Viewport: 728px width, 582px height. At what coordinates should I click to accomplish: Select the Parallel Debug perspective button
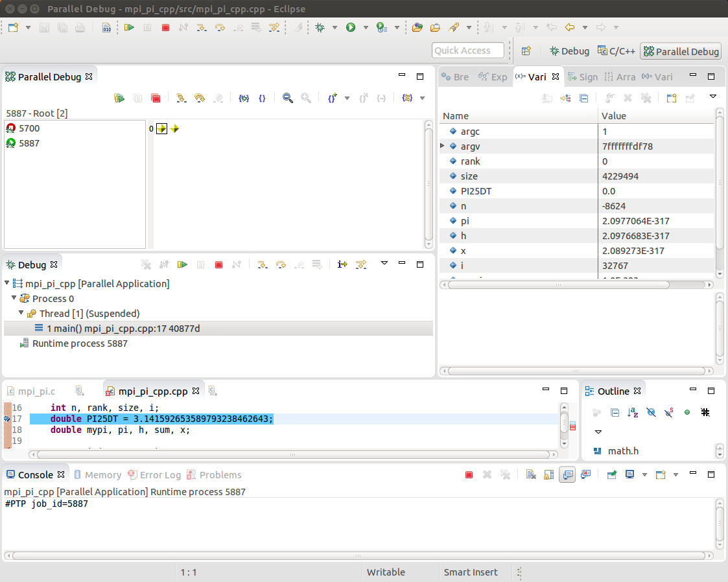(x=681, y=51)
